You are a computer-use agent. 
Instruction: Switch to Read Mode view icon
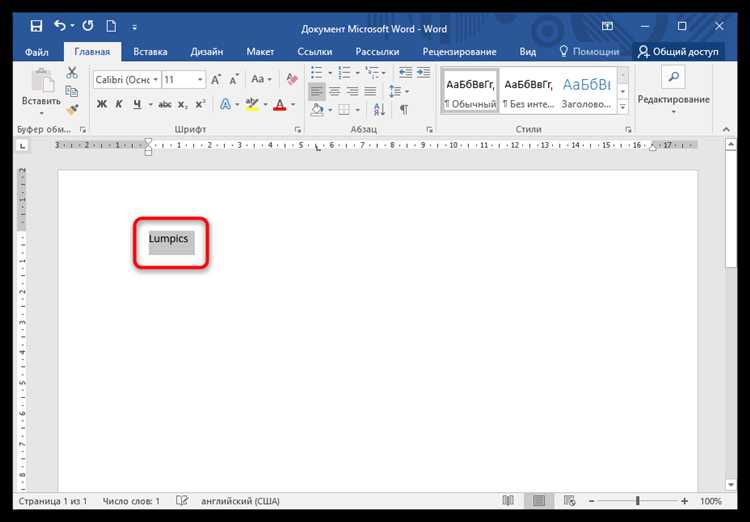pyautogui.click(x=508, y=500)
